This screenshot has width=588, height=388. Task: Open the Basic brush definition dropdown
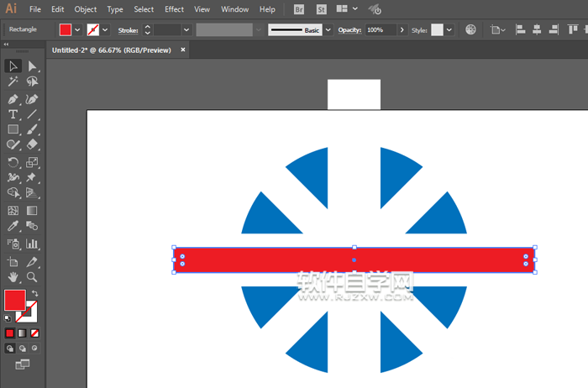click(328, 29)
